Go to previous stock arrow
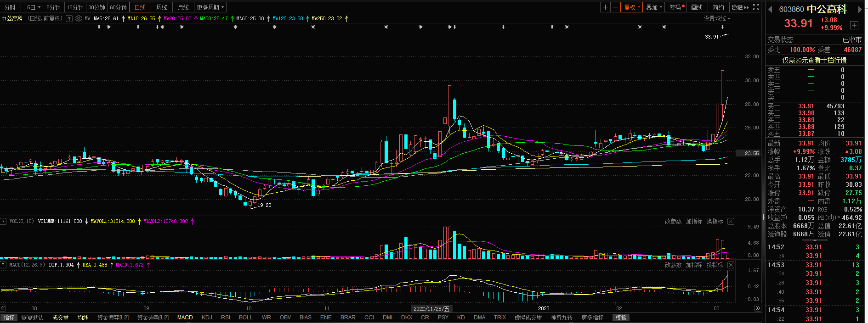This screenshot has width=868, height=323. point(771,9)
